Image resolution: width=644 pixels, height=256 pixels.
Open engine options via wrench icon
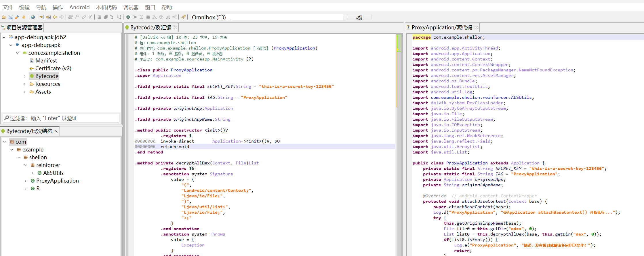(x=17, y=17)
